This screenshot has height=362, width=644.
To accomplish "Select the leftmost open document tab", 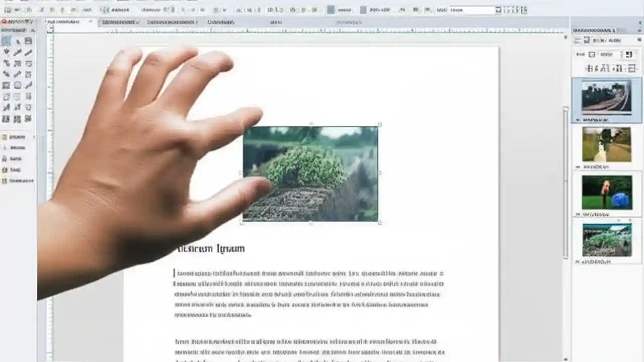I will [x=68, y=22].
